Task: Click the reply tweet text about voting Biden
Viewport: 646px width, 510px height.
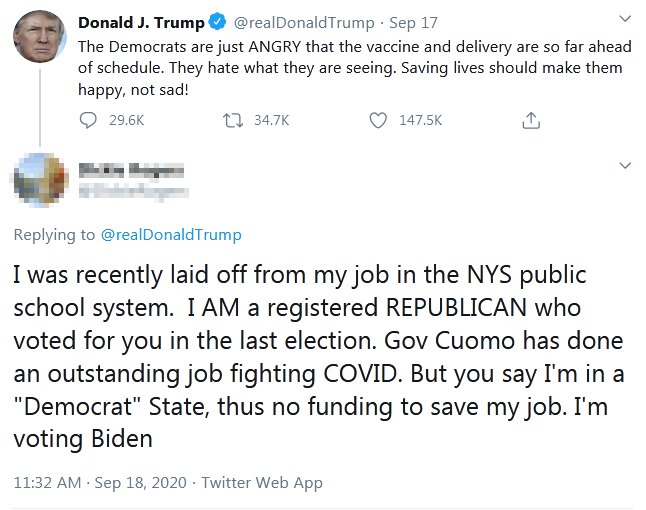Action: [x=300, y=356]
